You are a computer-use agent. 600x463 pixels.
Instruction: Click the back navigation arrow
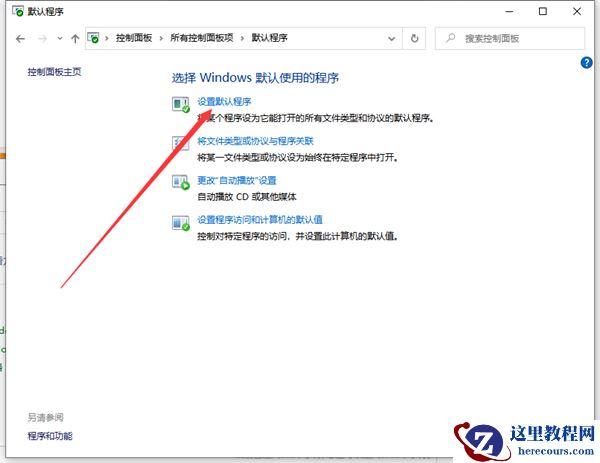pyautogui.click(x=20, y=38)
